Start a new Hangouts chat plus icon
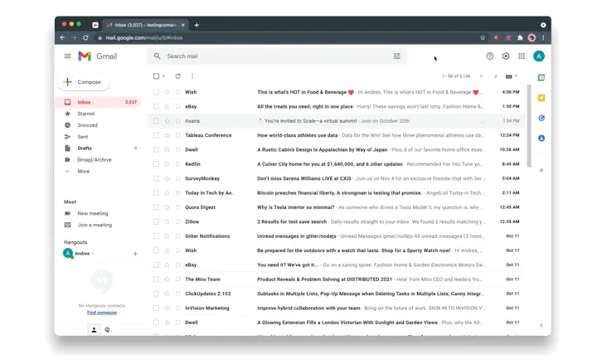Image resolution: width=607 pixels, height=364 pixels. click(x=135, y=254)
